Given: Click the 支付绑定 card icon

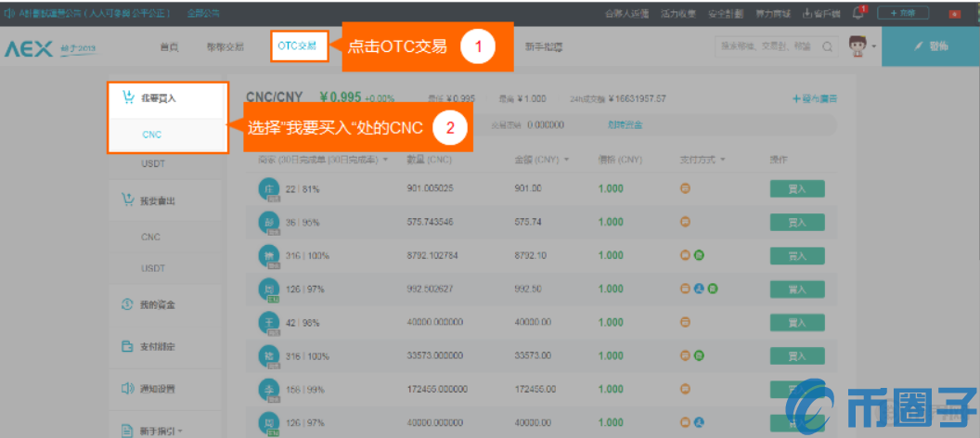Looking at the screenshot, I should tap(128, 346).
